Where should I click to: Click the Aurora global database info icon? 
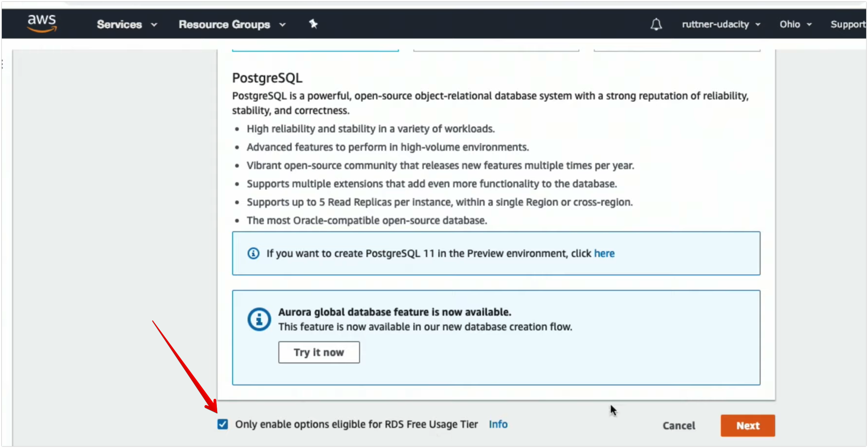259,319
